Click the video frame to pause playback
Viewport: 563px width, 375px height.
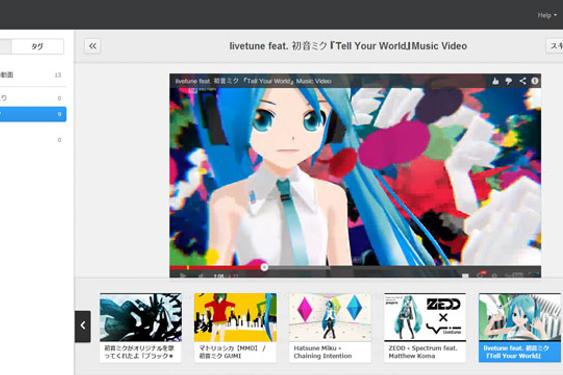tap(355, 176)
